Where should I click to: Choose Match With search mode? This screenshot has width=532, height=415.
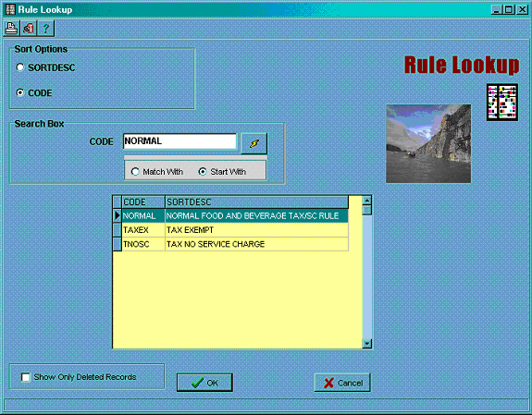(135, 172)
